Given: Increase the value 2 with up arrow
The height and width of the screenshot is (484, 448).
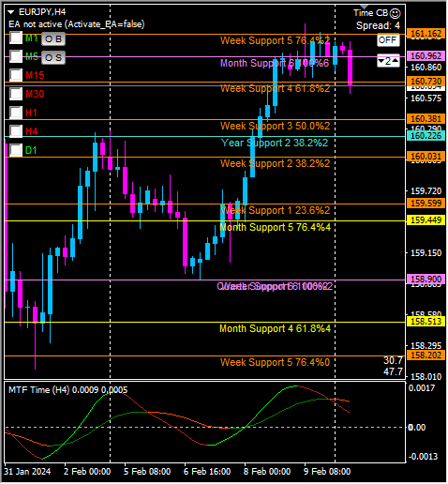Looking at the screenshot, I should coord(396,61).
